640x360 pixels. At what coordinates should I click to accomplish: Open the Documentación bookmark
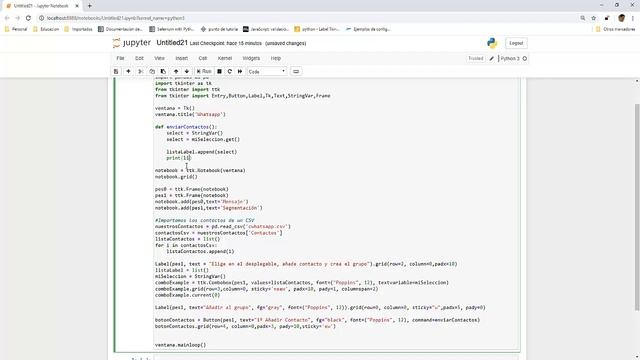pyautogui.click(x=120, y=29)
